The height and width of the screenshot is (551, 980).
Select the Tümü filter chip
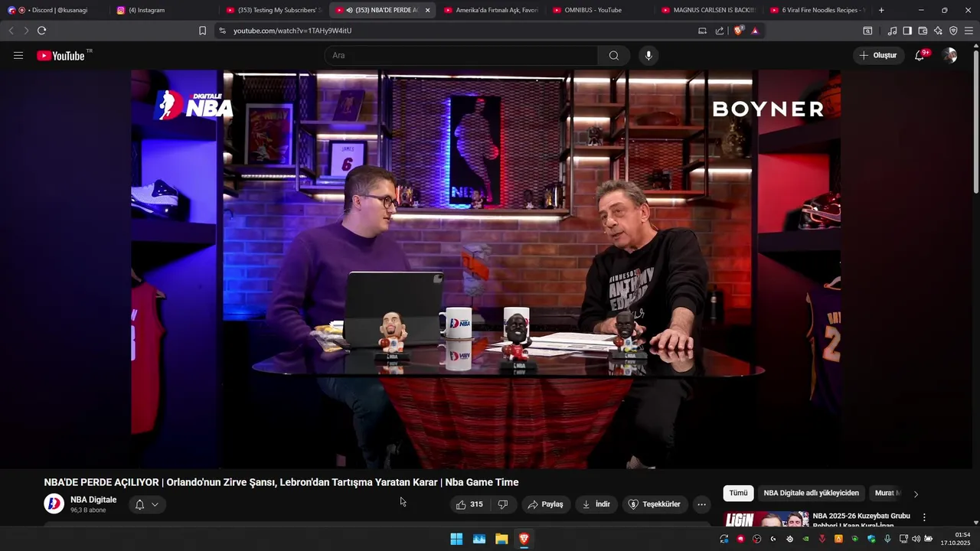point(738,494)
